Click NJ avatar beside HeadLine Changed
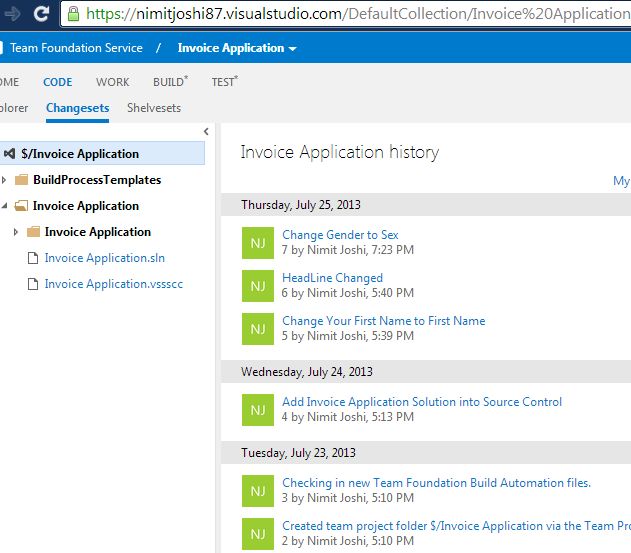 [x=257, y=286]
